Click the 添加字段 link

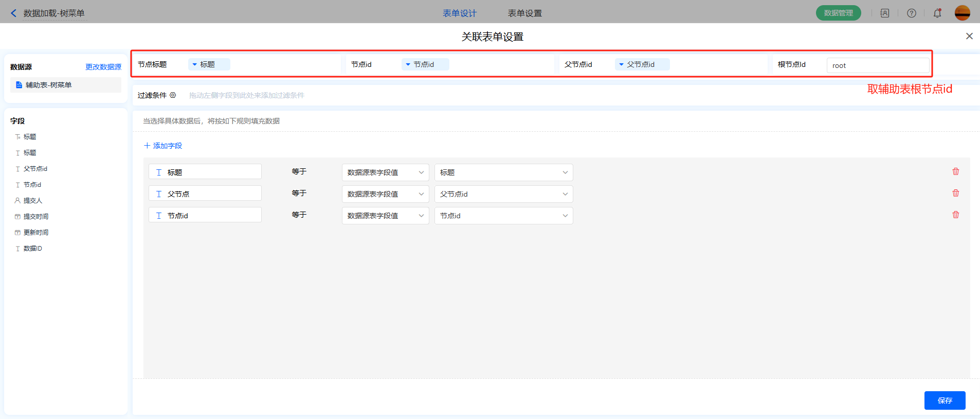pos(163,146)
